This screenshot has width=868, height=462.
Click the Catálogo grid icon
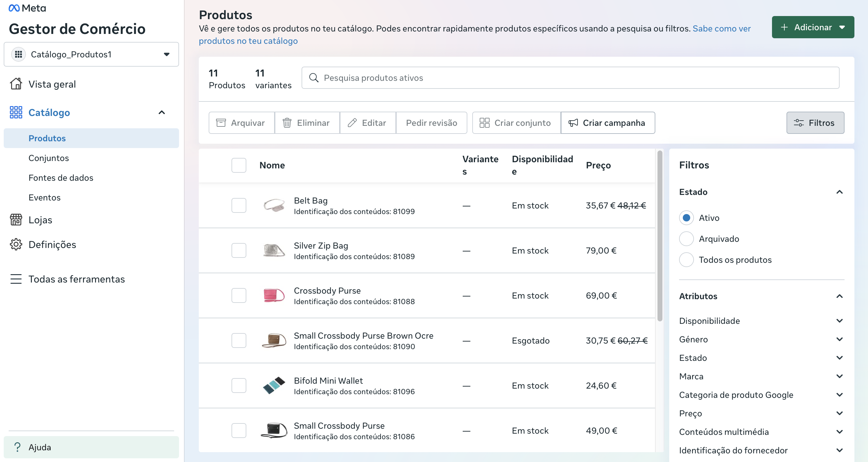(16, 113)
